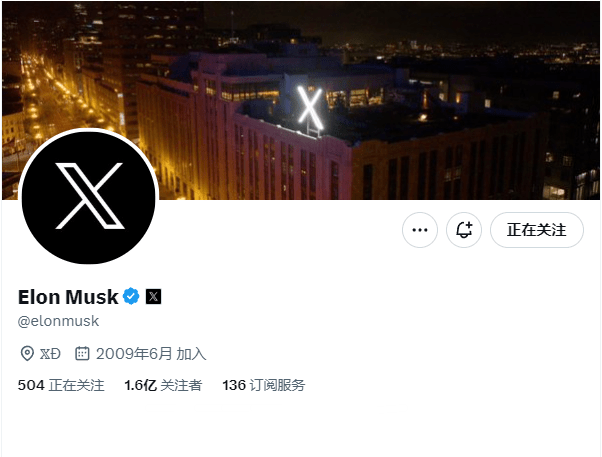Click the 2009年6月 加入 join date
The image size is (602, 457).
click(x=151, y=354)
